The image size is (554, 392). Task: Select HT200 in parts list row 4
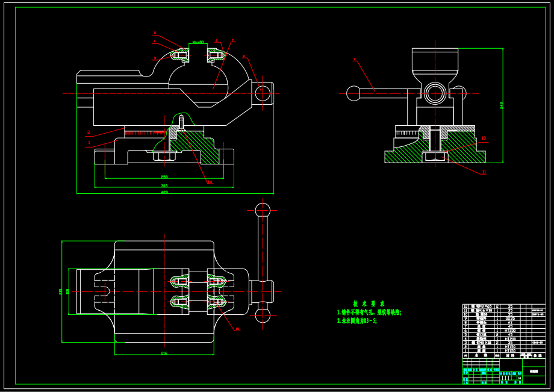point(510,339)
